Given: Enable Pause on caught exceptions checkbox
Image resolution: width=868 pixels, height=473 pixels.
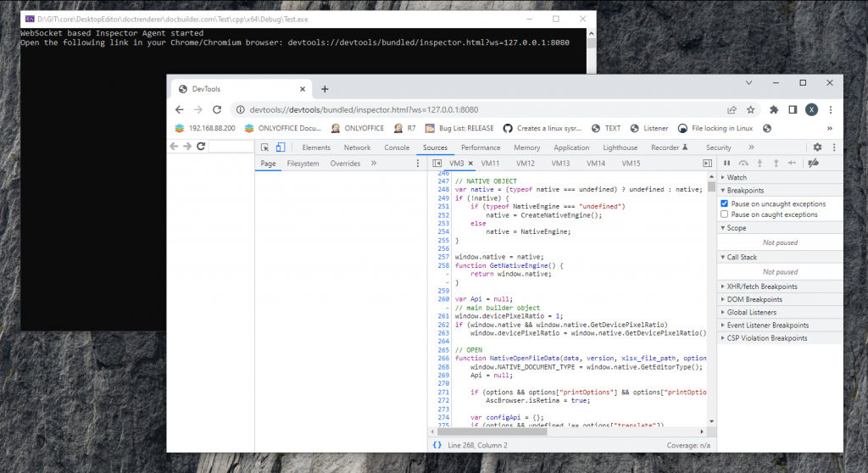Looking at the screenshot, I should click(724, 214).
